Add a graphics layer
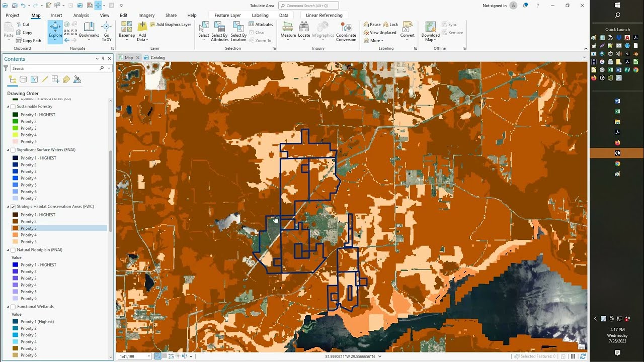The width and height of the screenshot is (644, 362). coord(170,24)
